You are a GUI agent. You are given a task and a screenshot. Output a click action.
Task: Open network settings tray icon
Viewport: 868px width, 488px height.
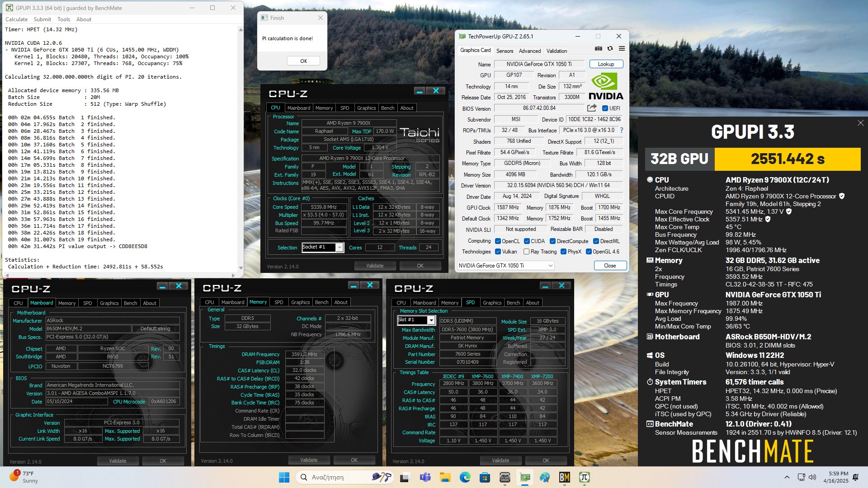(801, 477)
